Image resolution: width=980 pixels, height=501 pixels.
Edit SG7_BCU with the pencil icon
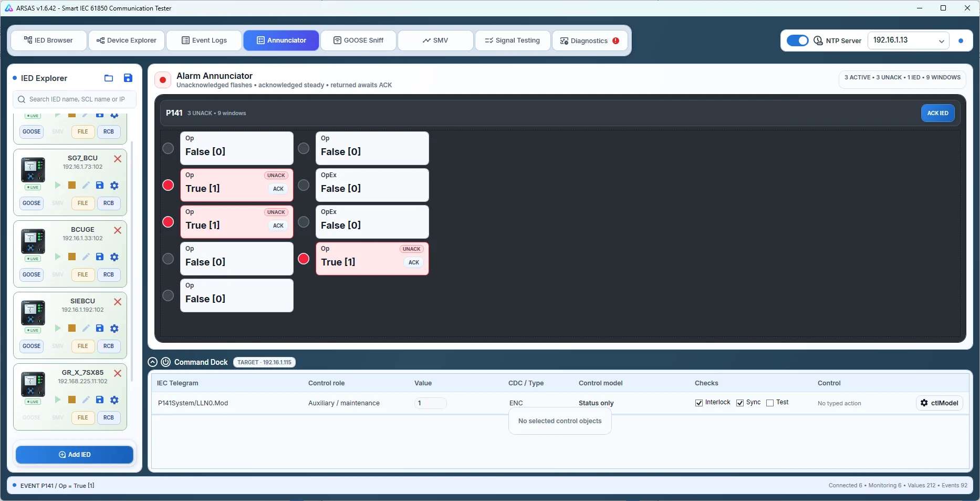86,185
